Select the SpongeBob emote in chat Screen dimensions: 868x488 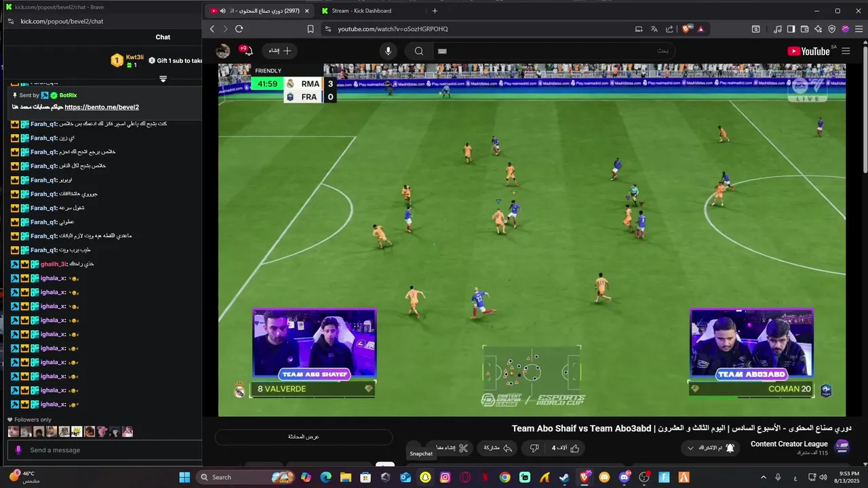click(77, 432)
